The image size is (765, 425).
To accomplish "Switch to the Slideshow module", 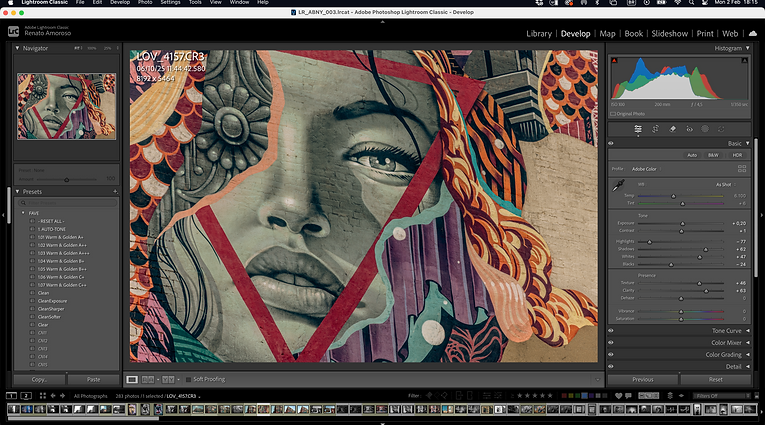I will coord(669,34).
